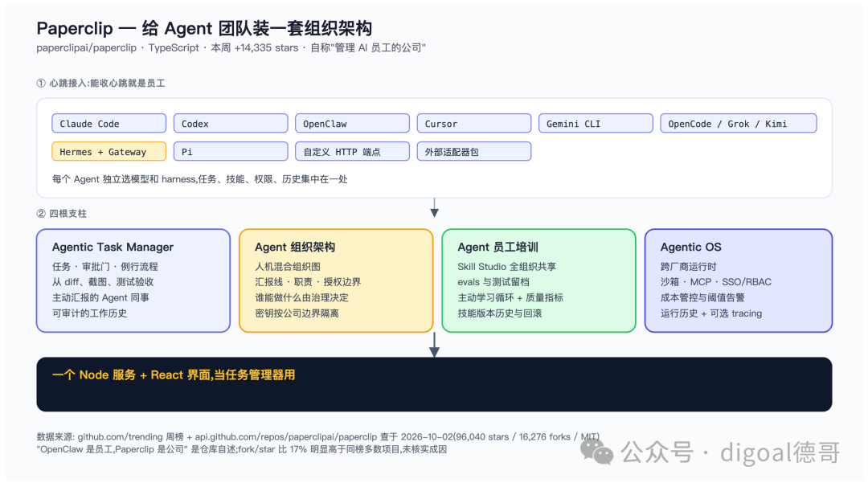Click the banner text "一个 Node 服务 + React 界面,当任务管理器用"
Image resolution: width=868 pixels, height=487 pixels.
click(174, 375)
